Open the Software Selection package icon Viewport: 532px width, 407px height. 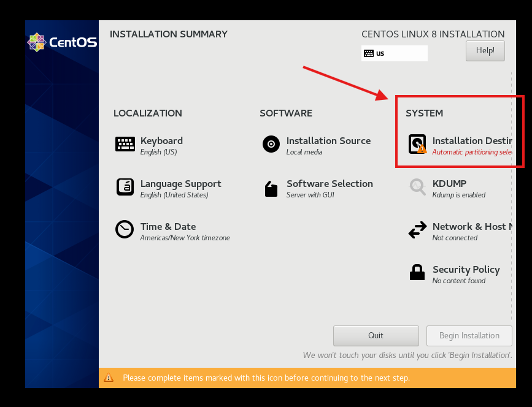pyautogui.click(x=271, y=188)
